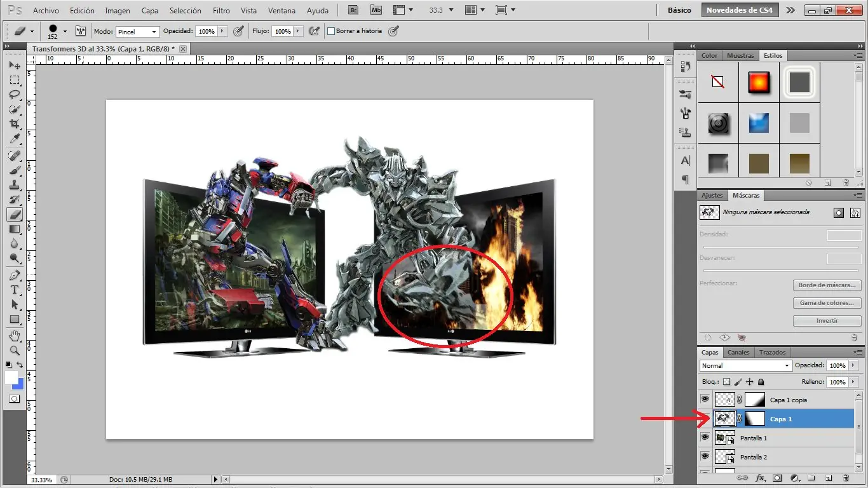
Task: Select the Pen tool
Action: tap(14, 275)
